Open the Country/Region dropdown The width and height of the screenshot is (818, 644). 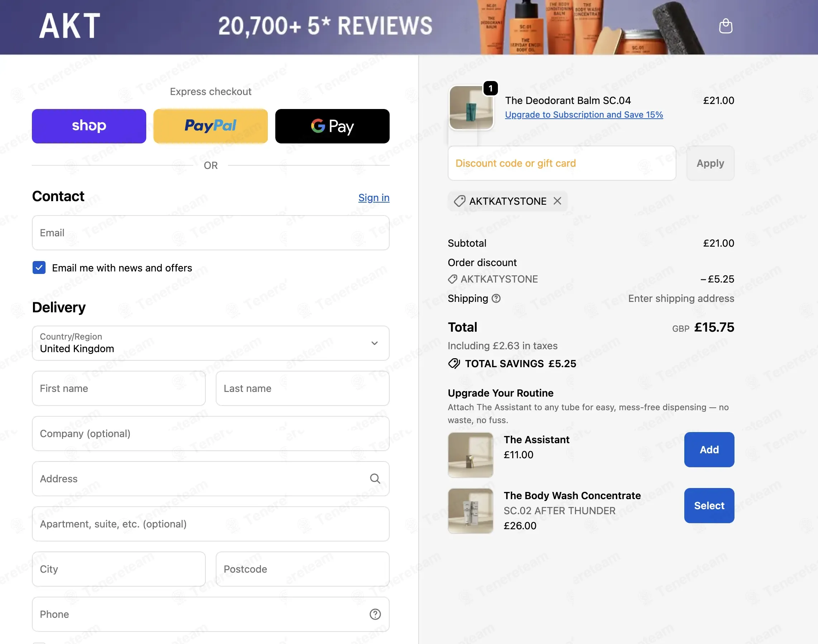211,343
